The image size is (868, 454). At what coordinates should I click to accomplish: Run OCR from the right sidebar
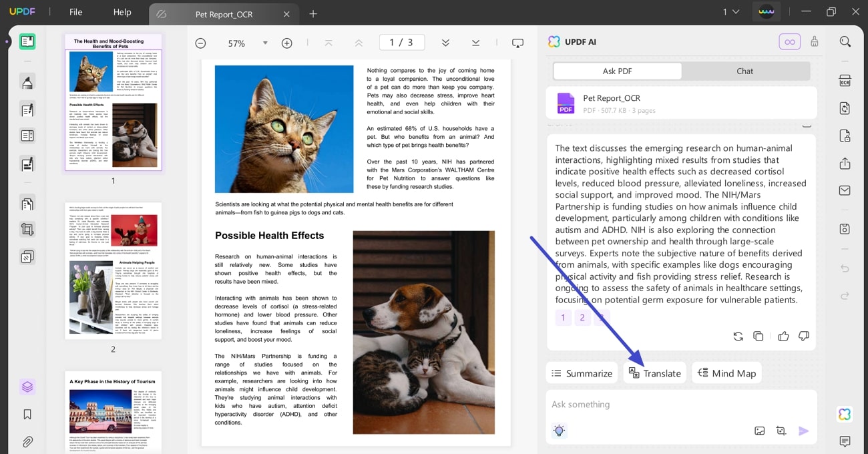(845, 80)
